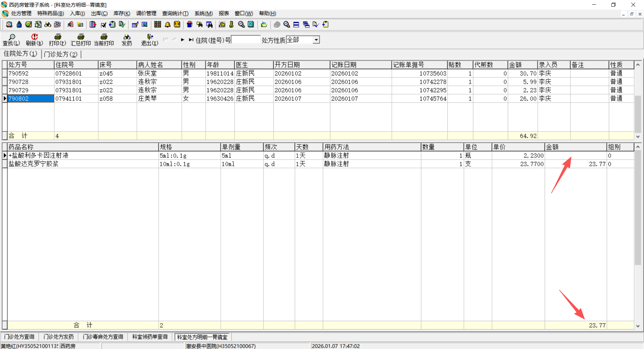Click the 当前打印 print current button
Viewport: 644px width, 349px height.
pos(104,40)
